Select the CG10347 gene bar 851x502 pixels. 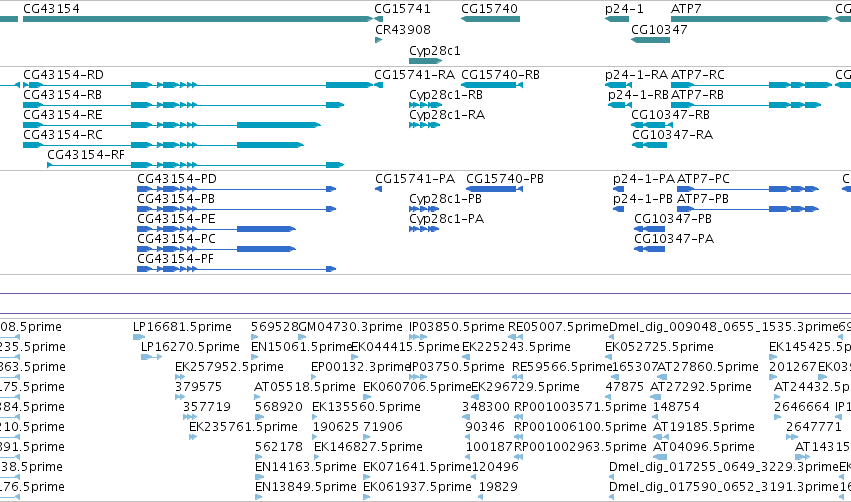pyautogui.click(x=651, y=40)
